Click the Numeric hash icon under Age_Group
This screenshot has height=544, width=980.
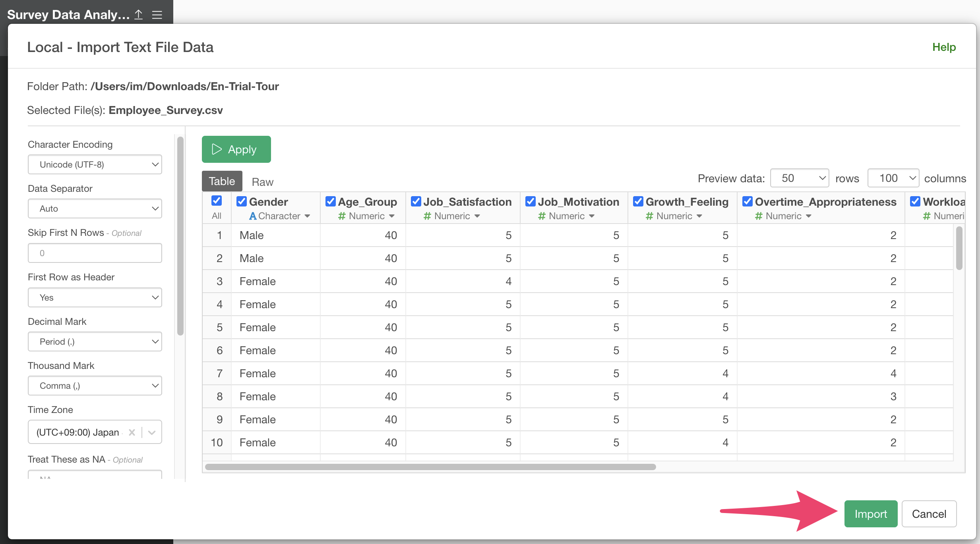pos(341,216)
